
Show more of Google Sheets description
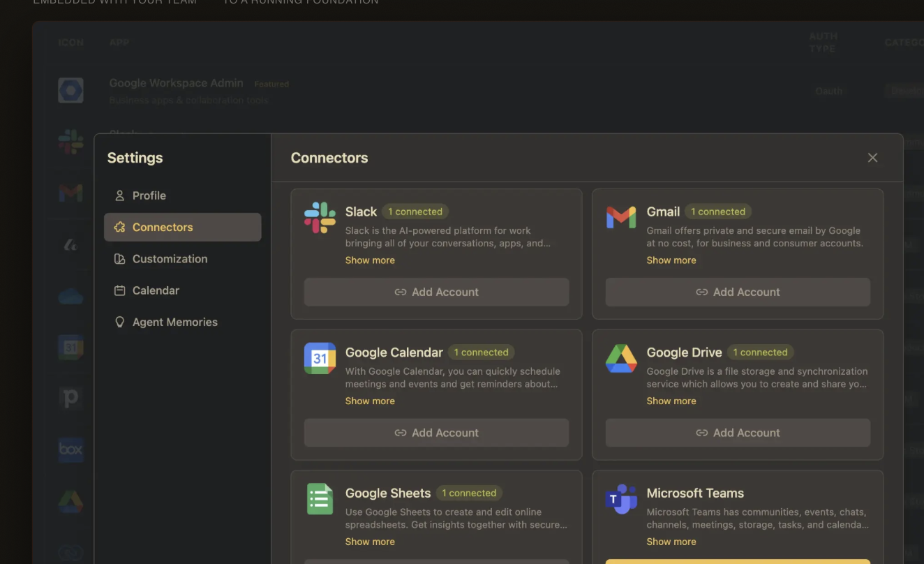coord(370,542)
